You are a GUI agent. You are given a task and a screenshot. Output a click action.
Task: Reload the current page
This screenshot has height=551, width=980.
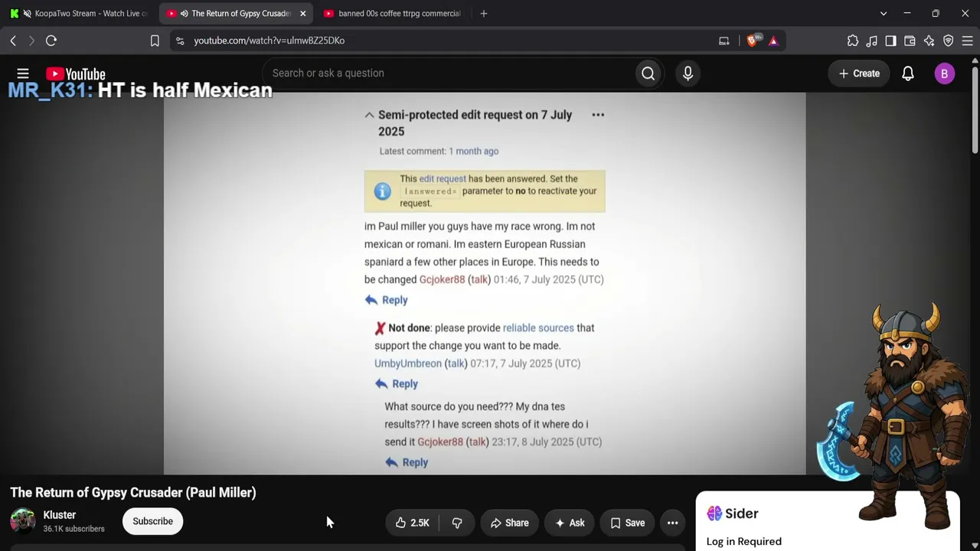point(51,41)
